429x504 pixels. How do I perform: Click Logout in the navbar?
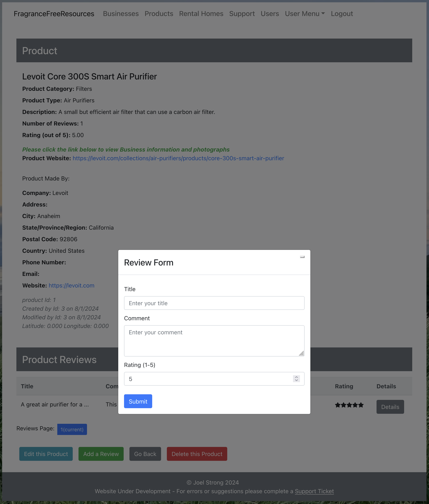342,14
